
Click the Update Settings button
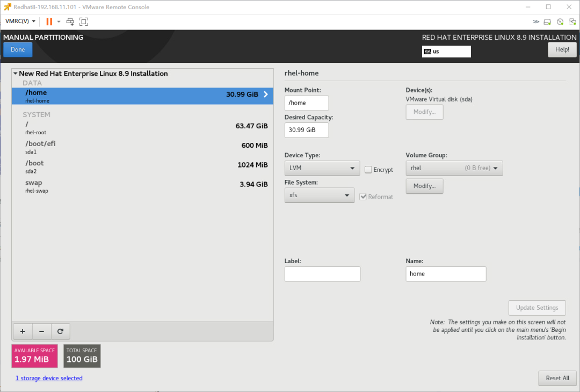[x=537, y=308]
